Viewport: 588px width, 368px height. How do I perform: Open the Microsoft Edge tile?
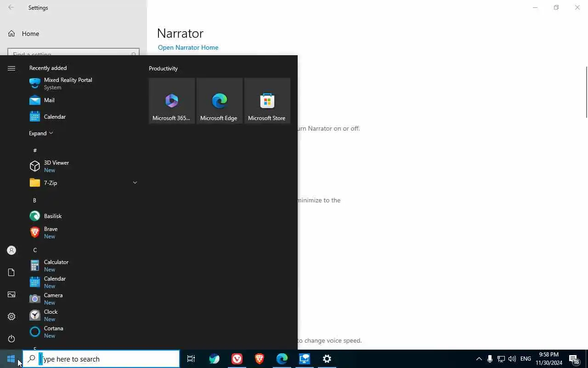click(220, 101)
